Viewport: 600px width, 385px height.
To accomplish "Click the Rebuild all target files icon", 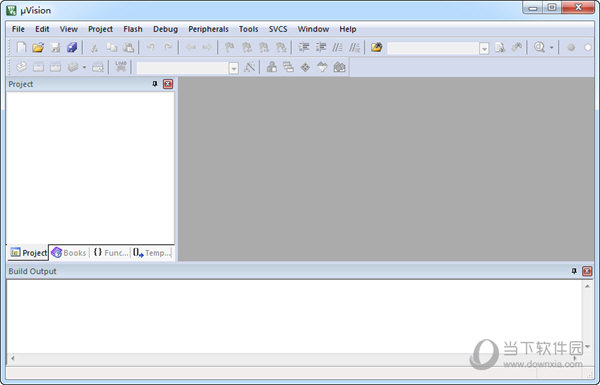I will tap(55, 67).
